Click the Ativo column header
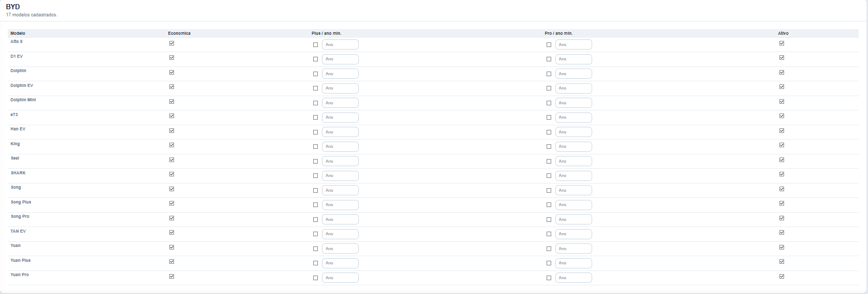The height and width of the screenshot is (294, 868). pyautogui.click(x=783, y=33)
